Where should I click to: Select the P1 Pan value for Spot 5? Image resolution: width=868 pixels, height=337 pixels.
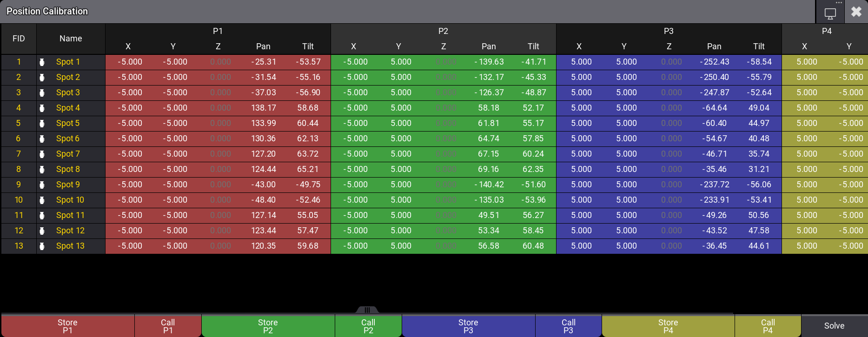click(x=263, y=123)
